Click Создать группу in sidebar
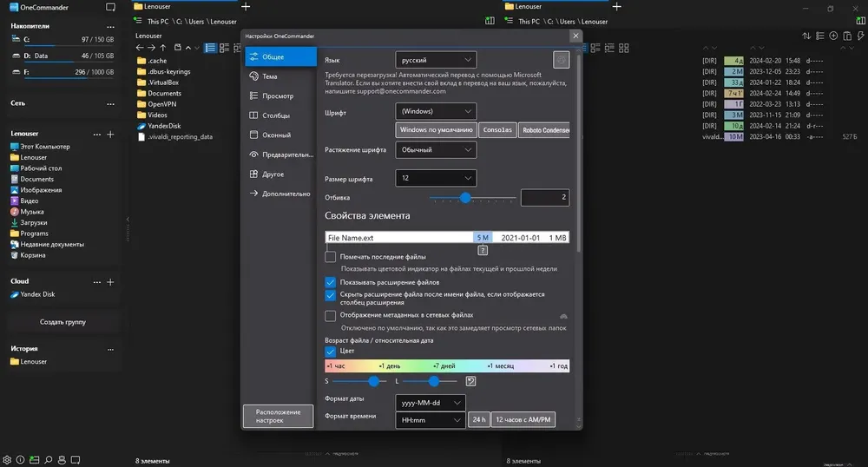This screenshot has height=467, width=868. pos(62,322)
